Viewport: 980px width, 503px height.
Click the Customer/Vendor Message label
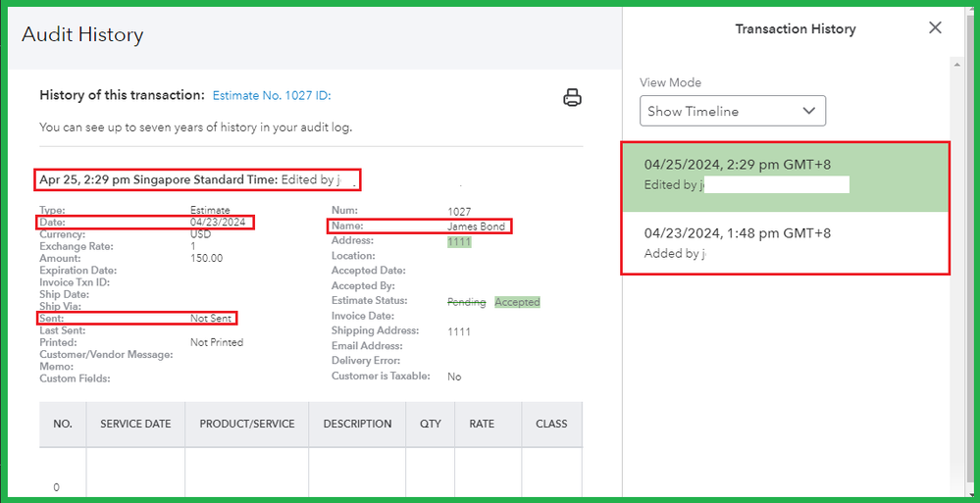[x=106, y=354]
